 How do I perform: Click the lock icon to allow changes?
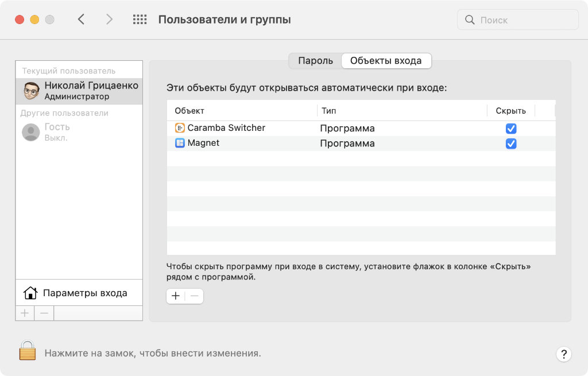pyautogui.click(x=27, y=350)
